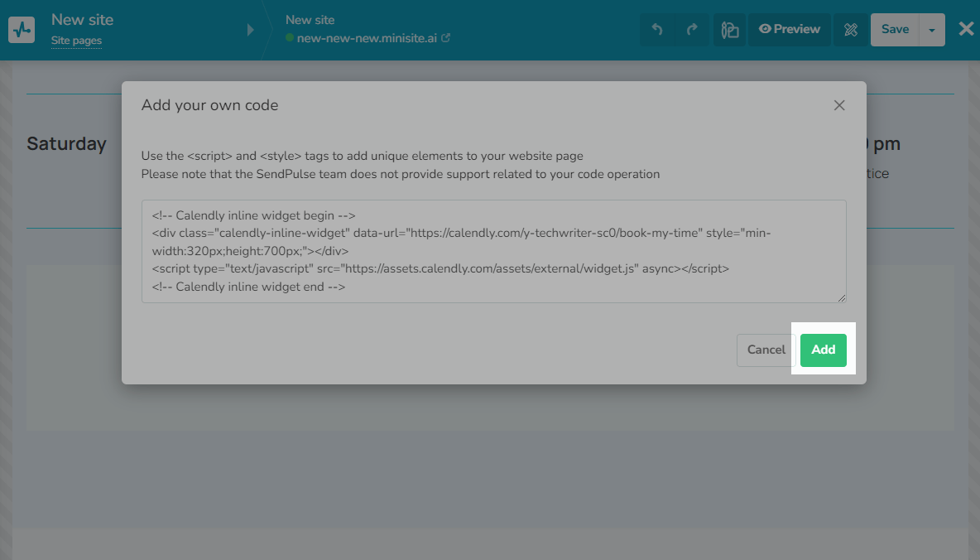Click the green Add button
This screenshot has width=980, height=560.
point(823,350)
